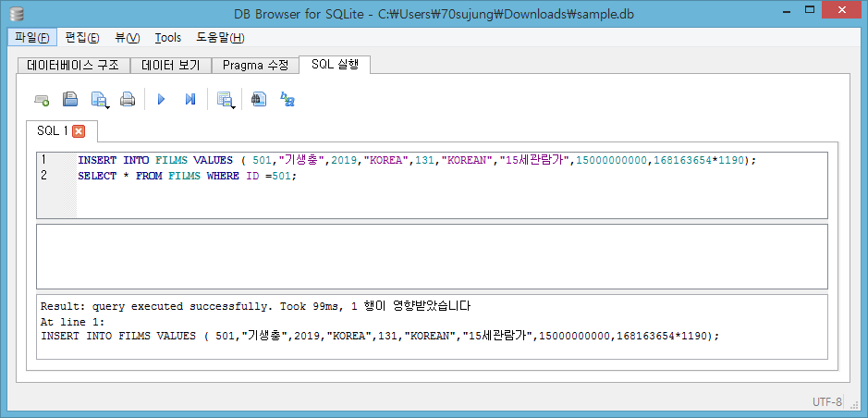Viewport: 868px width, 418px height.
Task: Click the UTF-8 encoding status label
Action: tap(827, 402)
